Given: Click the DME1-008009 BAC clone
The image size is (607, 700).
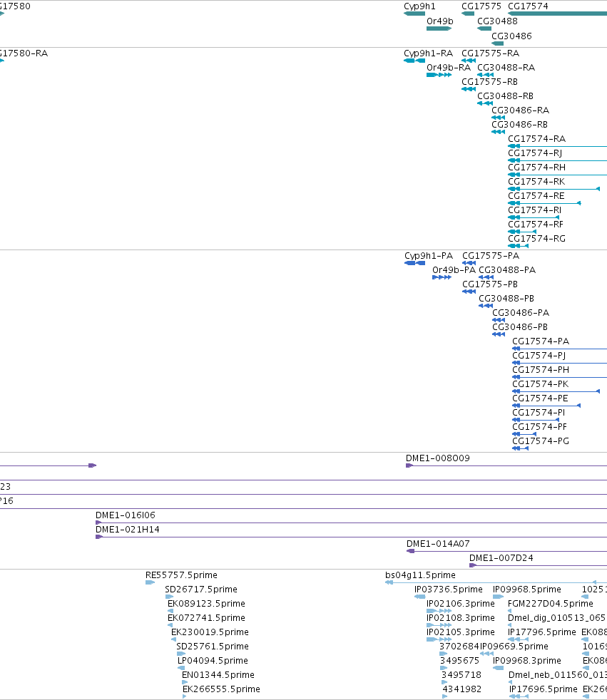Looking at the screenshot, I should (506, 465).
